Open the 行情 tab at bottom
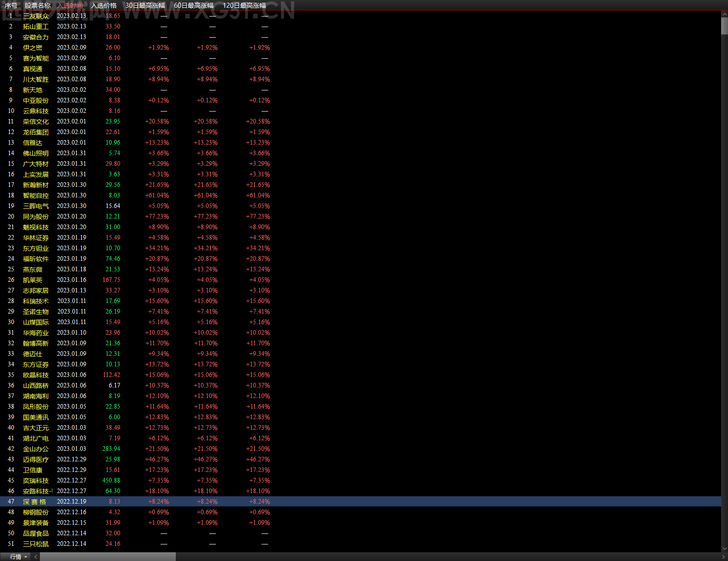The width and height of the screenshot is (728, 561). pyautogui.click(x=16, y=557)
